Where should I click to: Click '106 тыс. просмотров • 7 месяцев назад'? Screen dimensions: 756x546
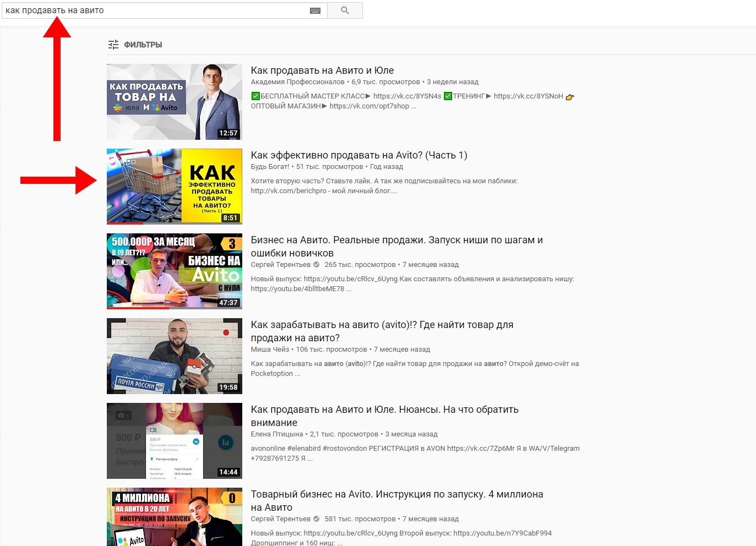coord(363,350)
